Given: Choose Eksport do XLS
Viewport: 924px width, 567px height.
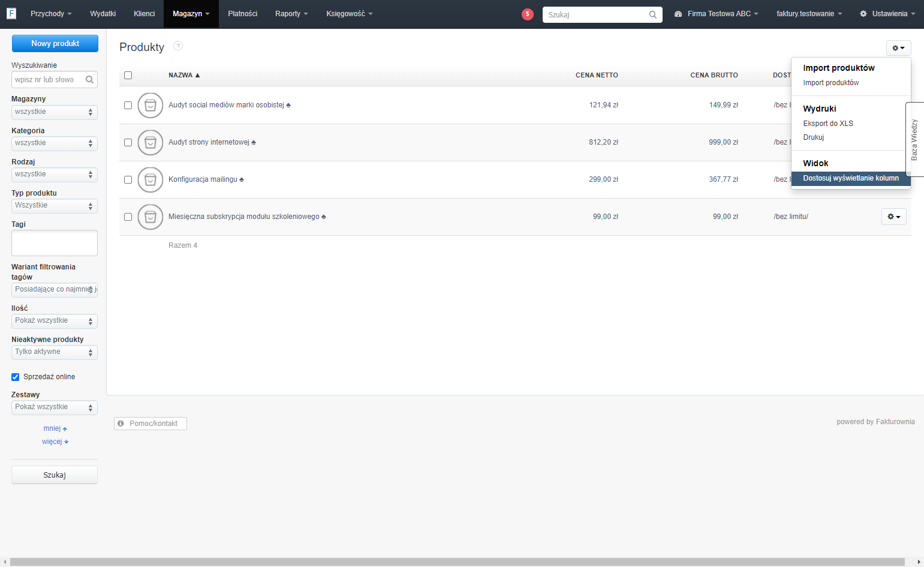Looking at the screenshot, I should pos(827,124).
